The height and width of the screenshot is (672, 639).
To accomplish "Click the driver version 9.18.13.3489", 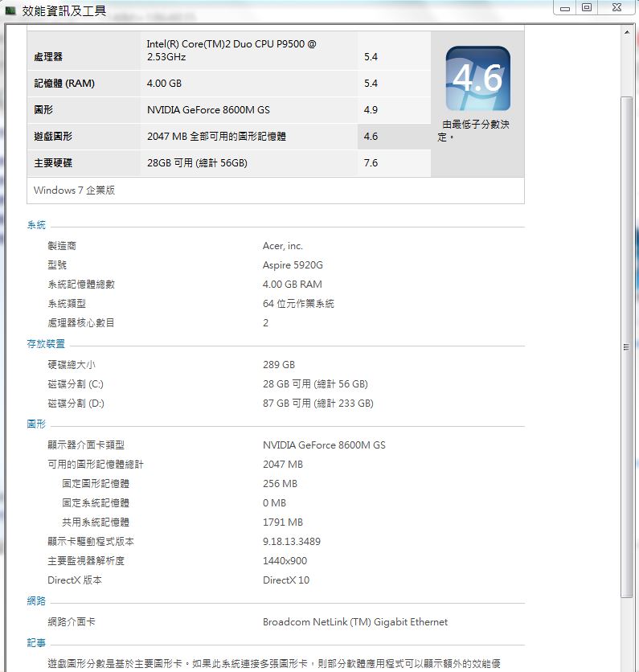I will [292, 541].
